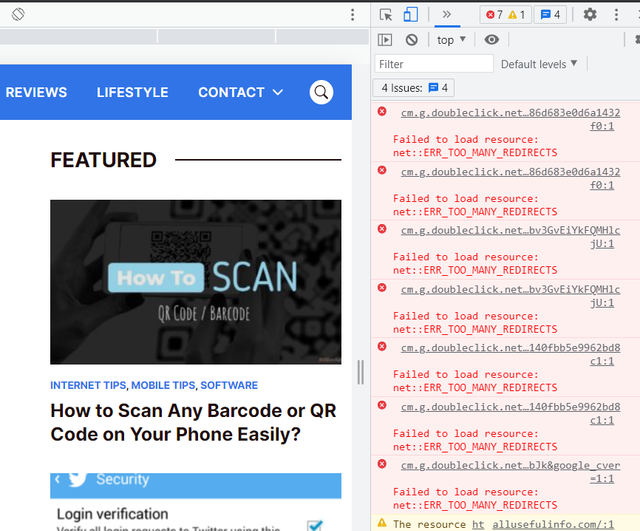Click the first bv3GvEiYkFQMHlc source link
The image size is (640, 531).
click(x=510, y=237)
